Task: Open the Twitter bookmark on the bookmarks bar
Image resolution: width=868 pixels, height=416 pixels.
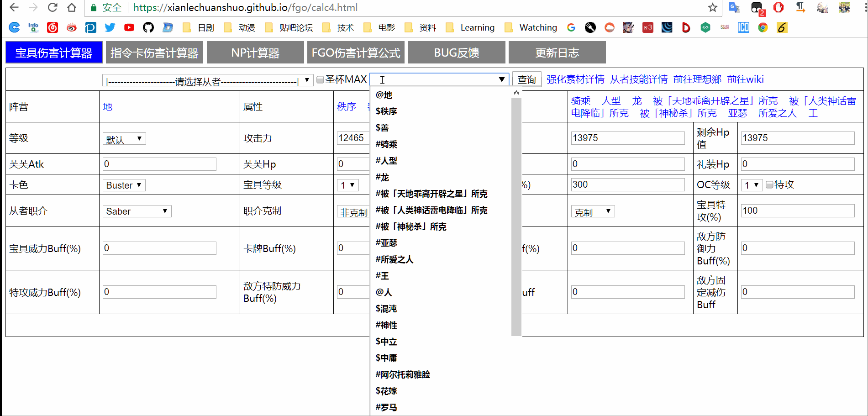Action: click(110, 27)
